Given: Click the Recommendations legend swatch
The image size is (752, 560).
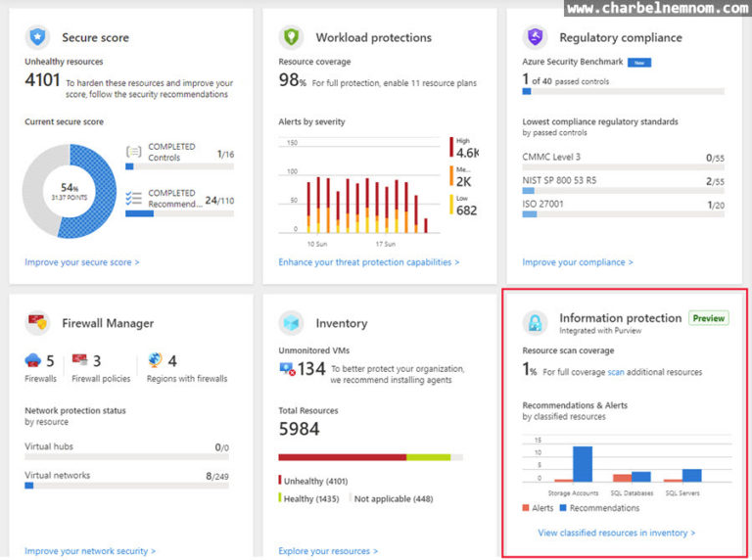Looking at the screenshot, I should pos(563,508).
